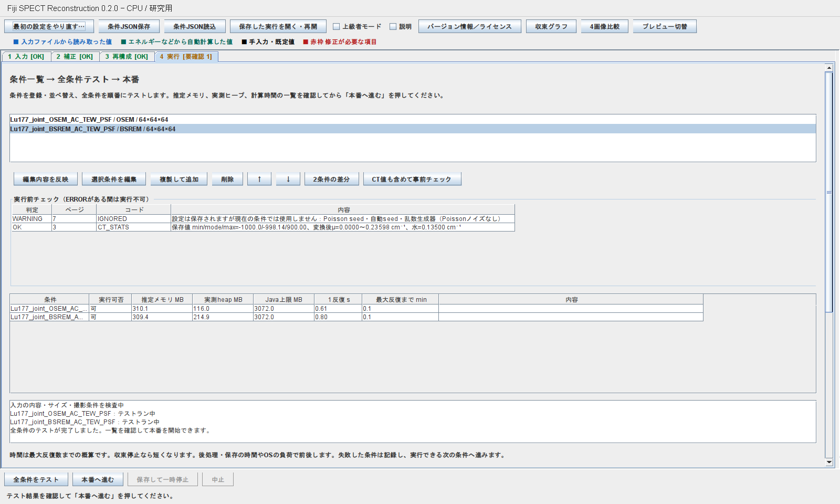Screen dimensions: 840x504
Task: Select the Lu177_joint_OSEM_AC_… results row
Action: (356, 309)
